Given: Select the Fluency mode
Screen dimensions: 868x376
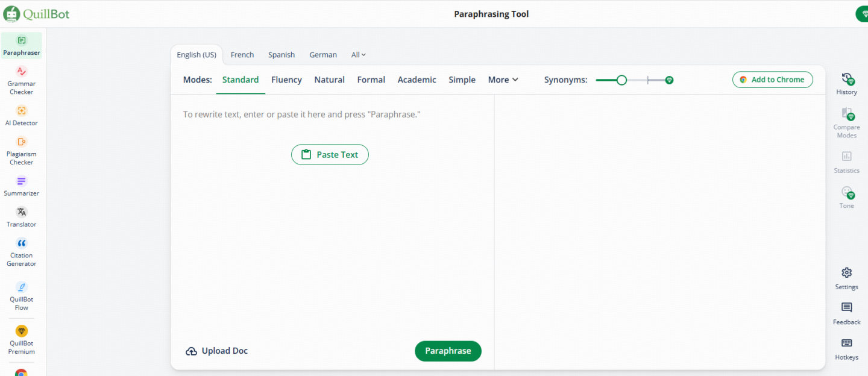Looking at the screenshot, I should 286,80.
